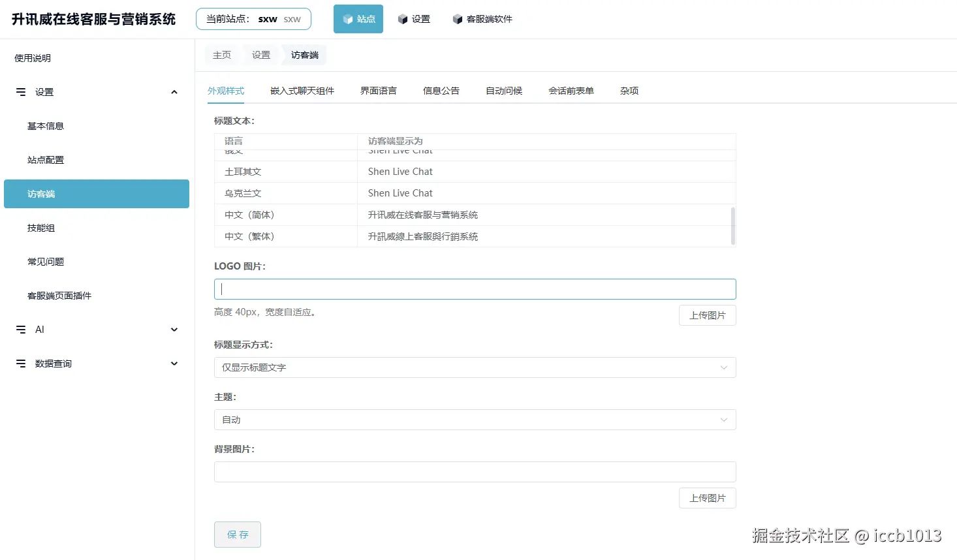Click the LOGO 图片 input field
The image size is (957, 560).
point(475,288)
